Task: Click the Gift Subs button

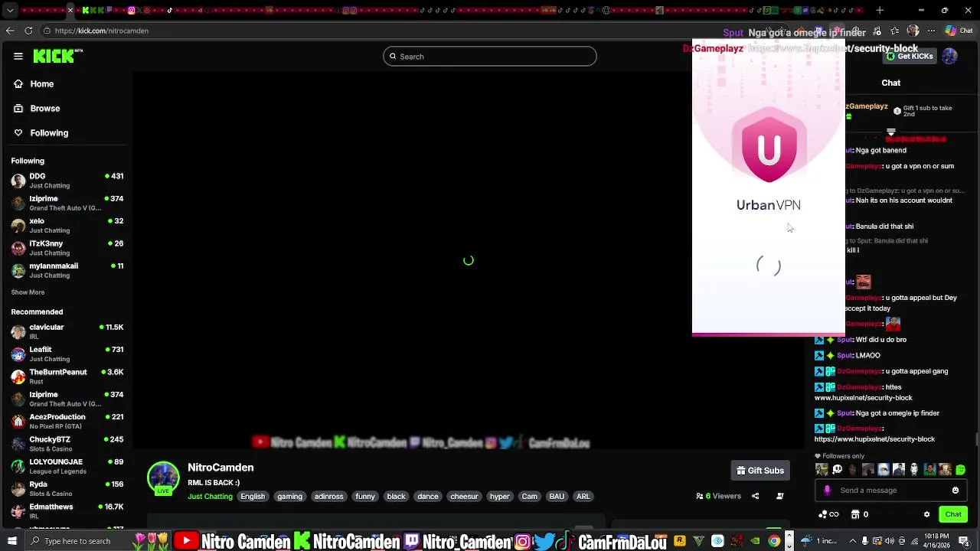Action: 760,471
